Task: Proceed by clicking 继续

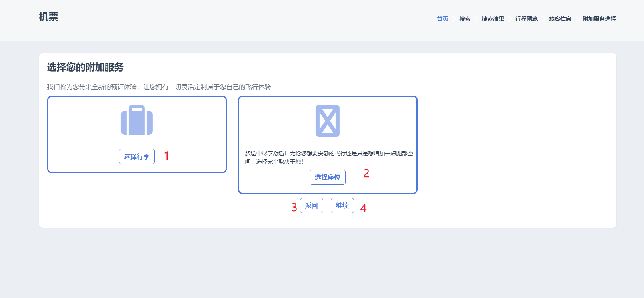Action: [342, 206]
